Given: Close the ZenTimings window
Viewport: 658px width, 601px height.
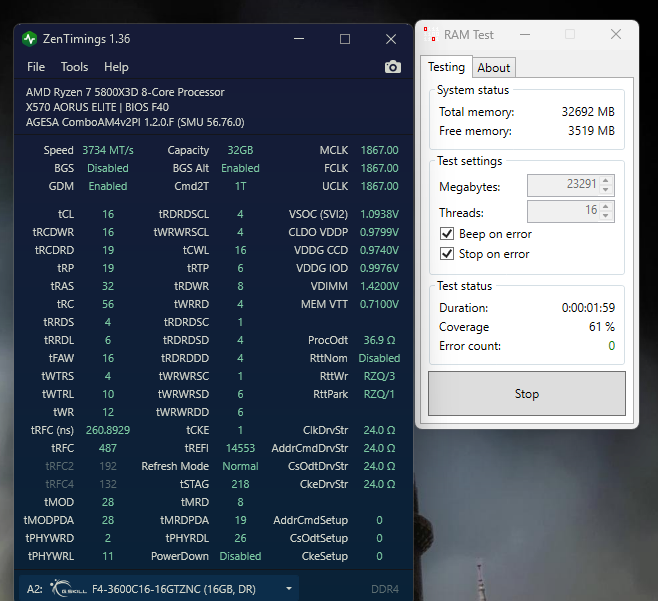Looking at the screenshot, I should 391,39.
